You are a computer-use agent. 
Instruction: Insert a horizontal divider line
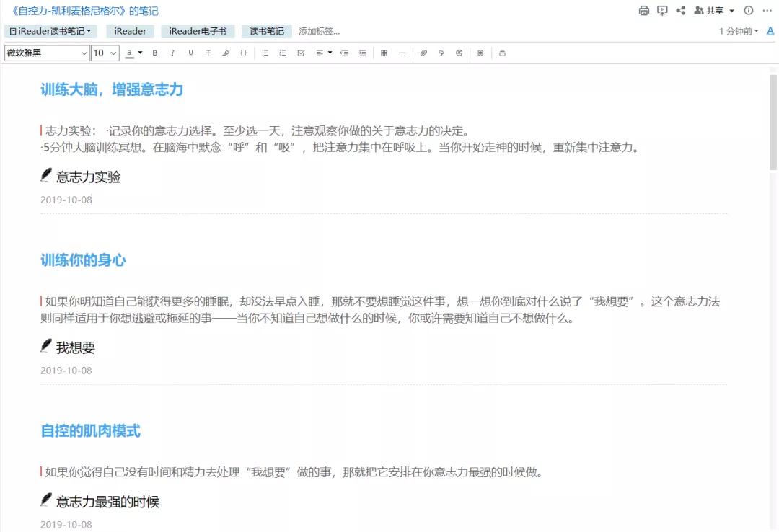click(x=401, y=53)
